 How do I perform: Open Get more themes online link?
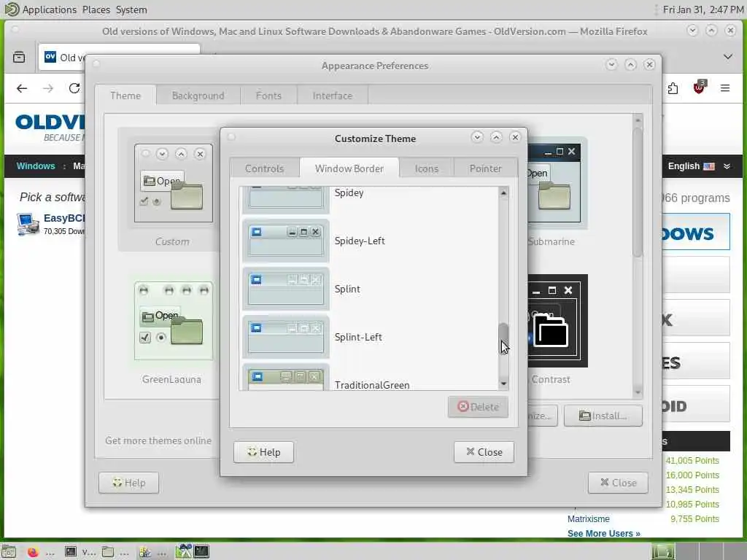pos(158,440)
